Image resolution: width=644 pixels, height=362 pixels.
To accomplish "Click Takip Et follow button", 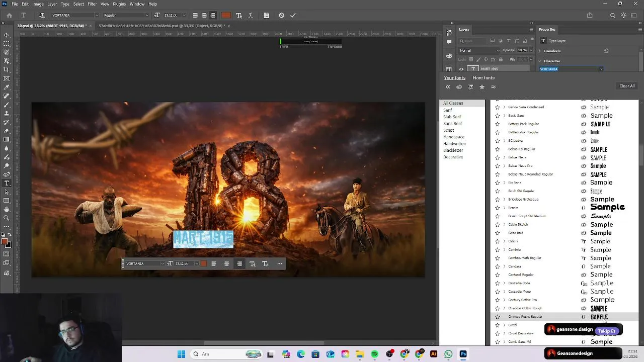I will pos(607,331).
